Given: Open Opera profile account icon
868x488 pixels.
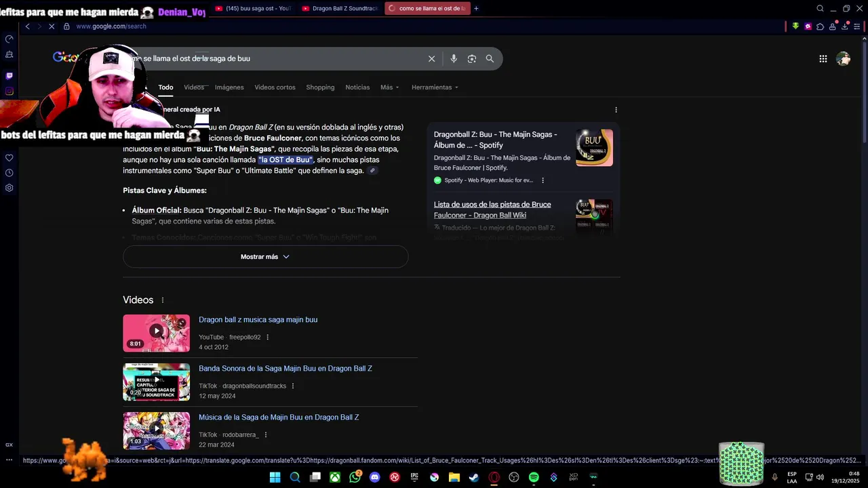Looking at the screenshot, I should pos(832,26).
